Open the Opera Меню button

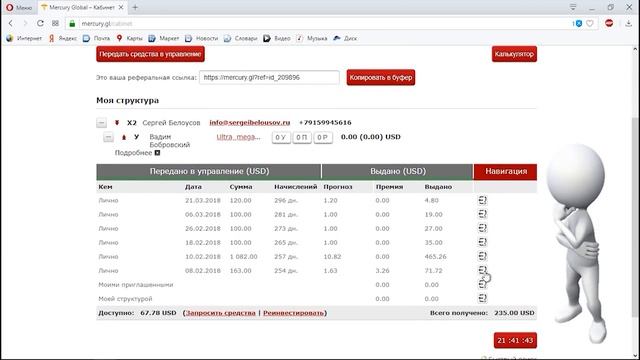click(19, 7)
